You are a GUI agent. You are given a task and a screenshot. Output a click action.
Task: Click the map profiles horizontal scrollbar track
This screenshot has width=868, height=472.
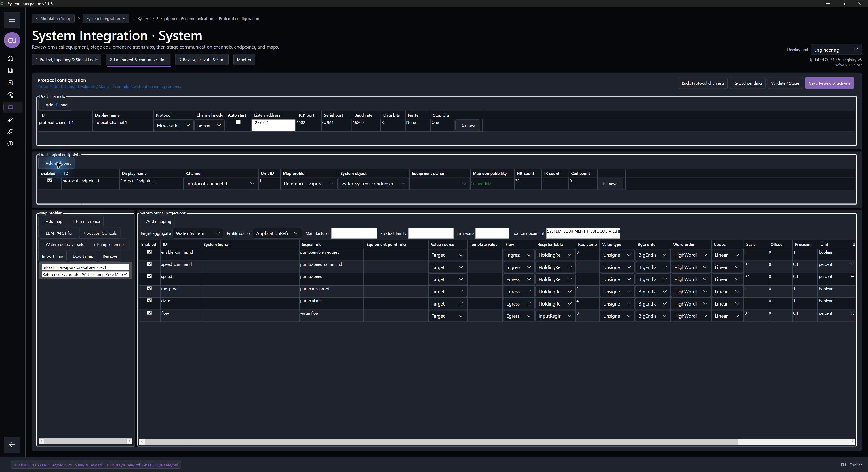point(85,441)
